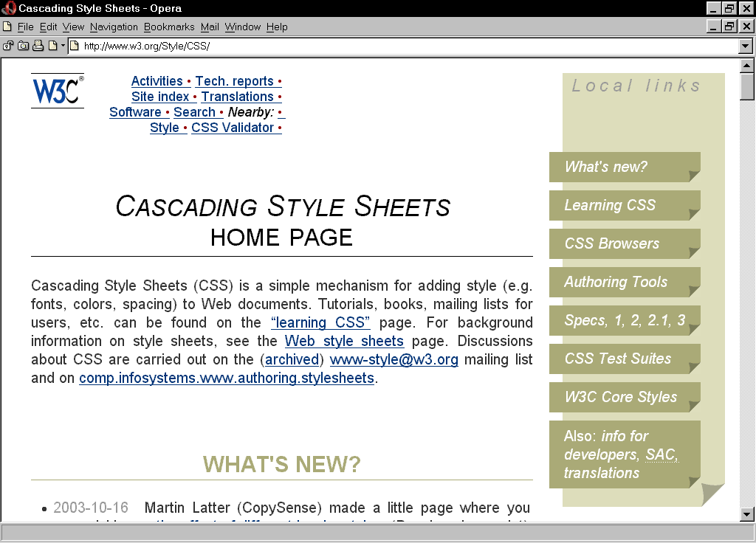Open CSS Test Suites in the Local links
Image resolution: width=756 pixels, height=543 pixels.
click(625, 359)
